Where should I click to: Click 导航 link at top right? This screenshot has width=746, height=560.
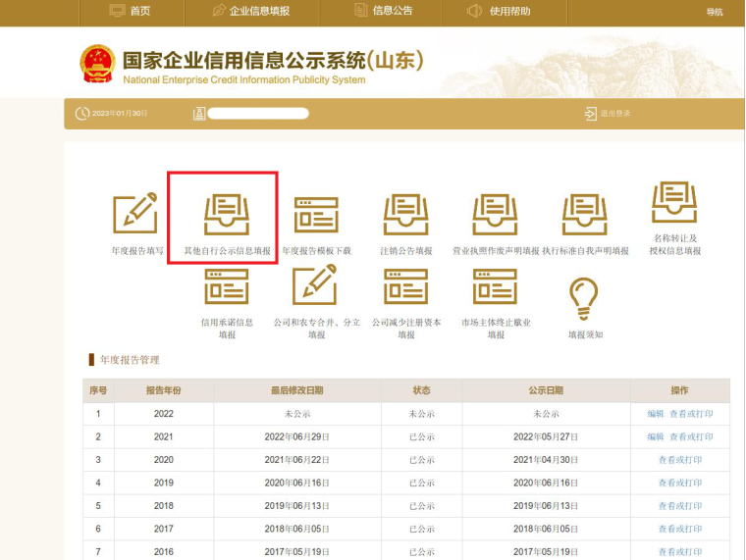[714, 12]
